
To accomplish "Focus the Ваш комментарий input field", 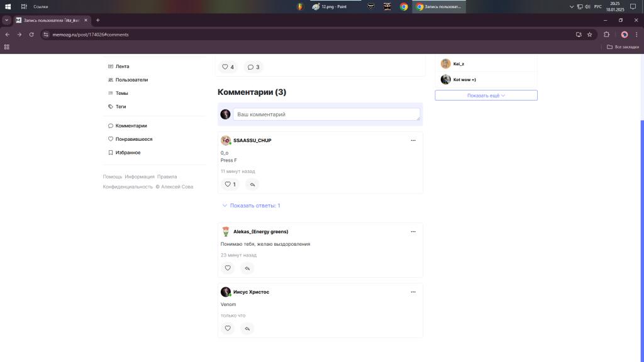I will (x=326, y=114).
